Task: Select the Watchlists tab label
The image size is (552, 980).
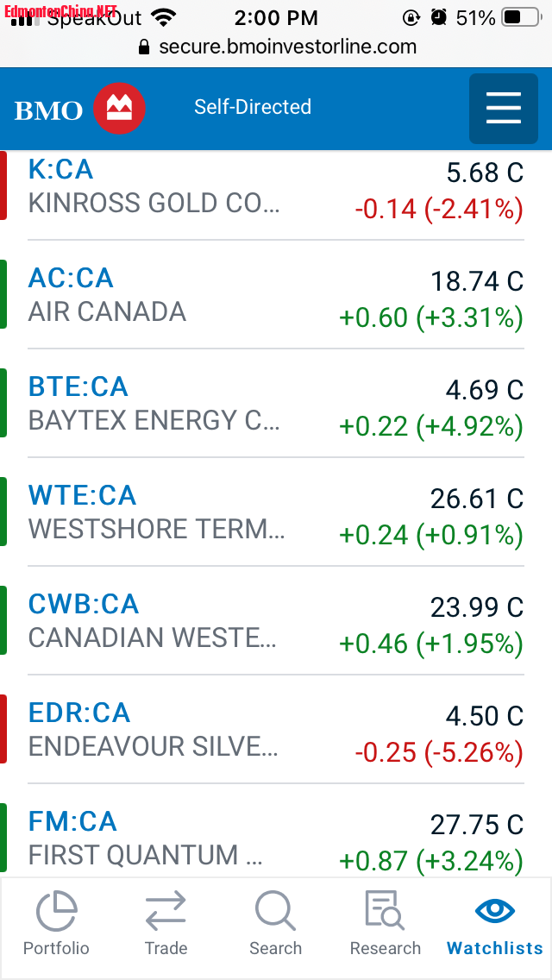Action: (x=495, y=948)
